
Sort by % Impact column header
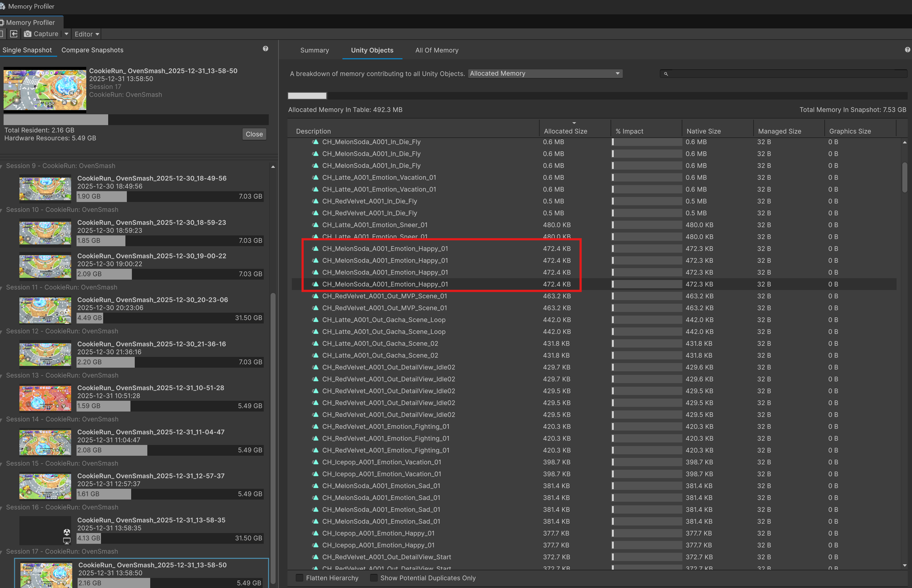(x=646, y=131)
